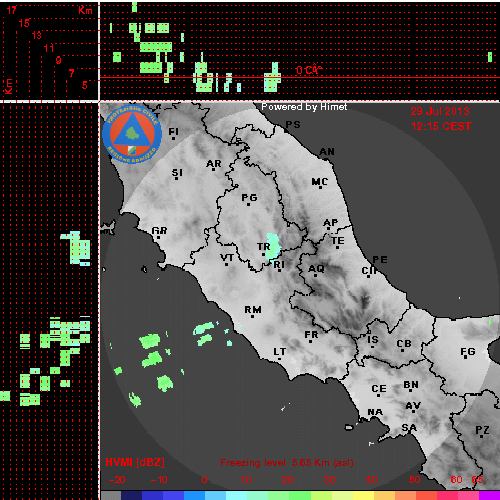Click the "11" altitude axis label
This screenshot has width=500, height=500.
tap(49, 48)
